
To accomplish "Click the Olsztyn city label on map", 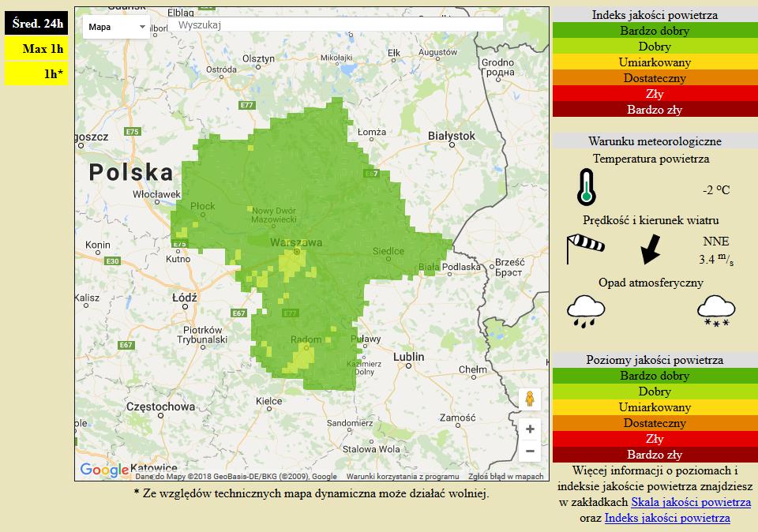I will pyautogui.click(x=258, y=58).
